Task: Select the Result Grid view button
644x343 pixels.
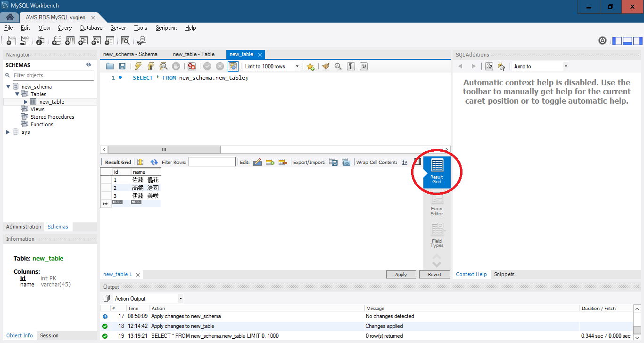Action: tap(437, 172)
